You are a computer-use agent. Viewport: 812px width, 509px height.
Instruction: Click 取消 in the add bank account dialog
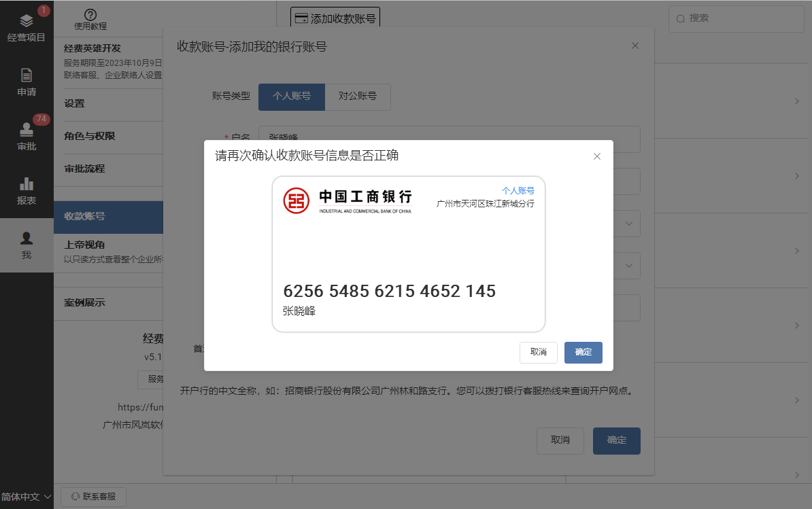click(560, 441)
